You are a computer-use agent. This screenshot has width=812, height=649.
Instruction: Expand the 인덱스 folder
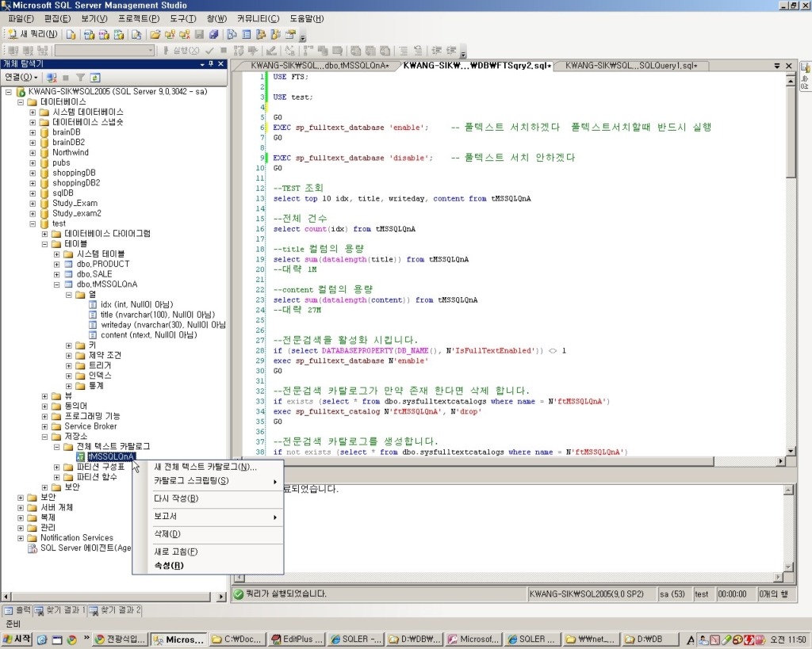[x=69, y=376]
